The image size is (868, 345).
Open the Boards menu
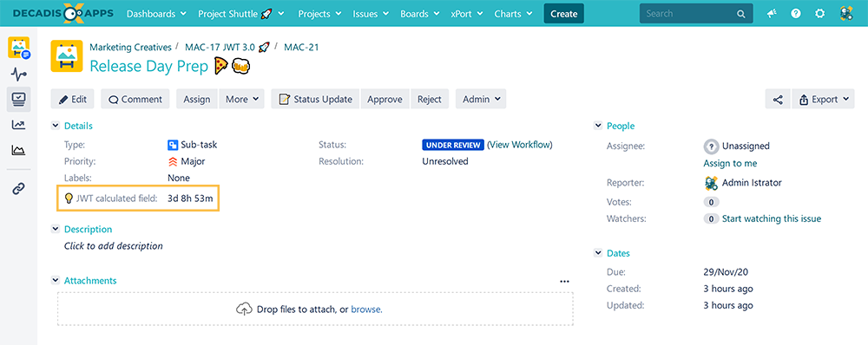click(419, 14)
